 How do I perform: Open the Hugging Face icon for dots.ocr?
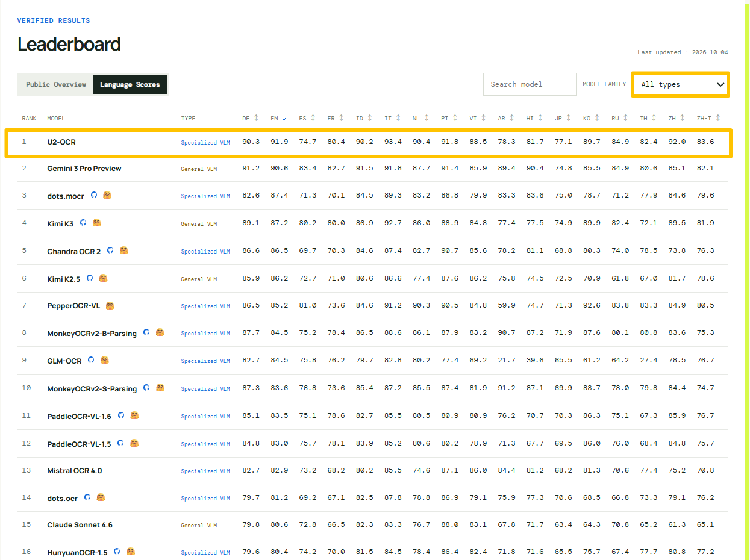pos(101,497)
